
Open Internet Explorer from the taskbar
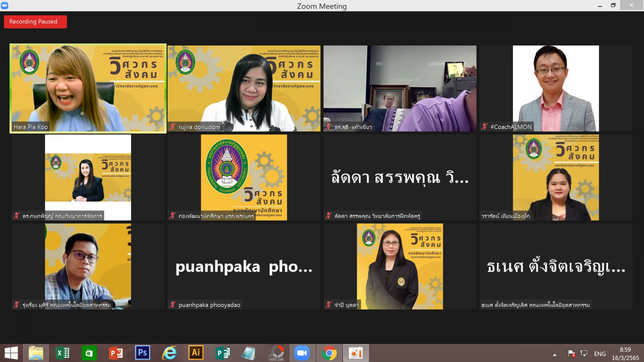pos(169,353)
